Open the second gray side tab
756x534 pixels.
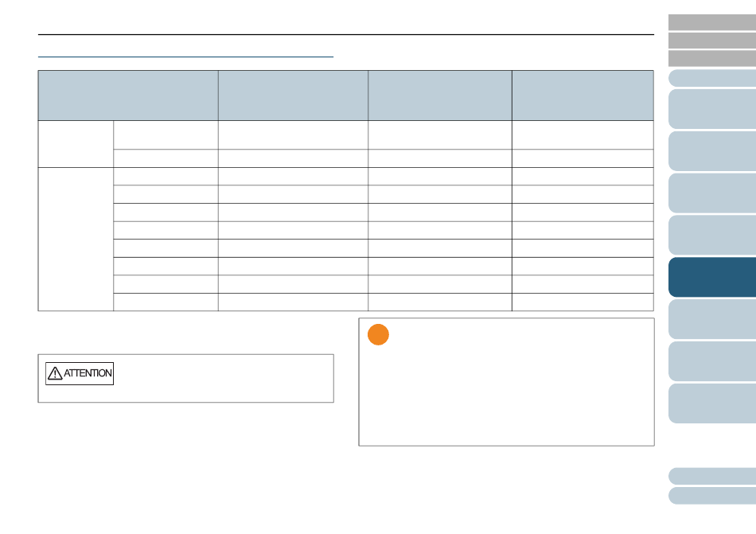712,41
